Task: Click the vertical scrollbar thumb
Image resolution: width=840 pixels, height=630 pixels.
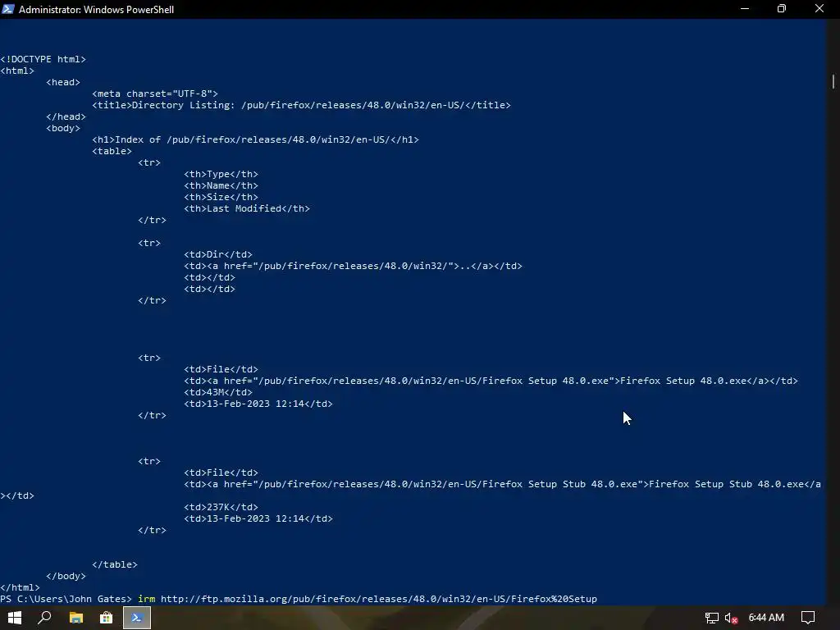Action: click(x=833, y=81)
